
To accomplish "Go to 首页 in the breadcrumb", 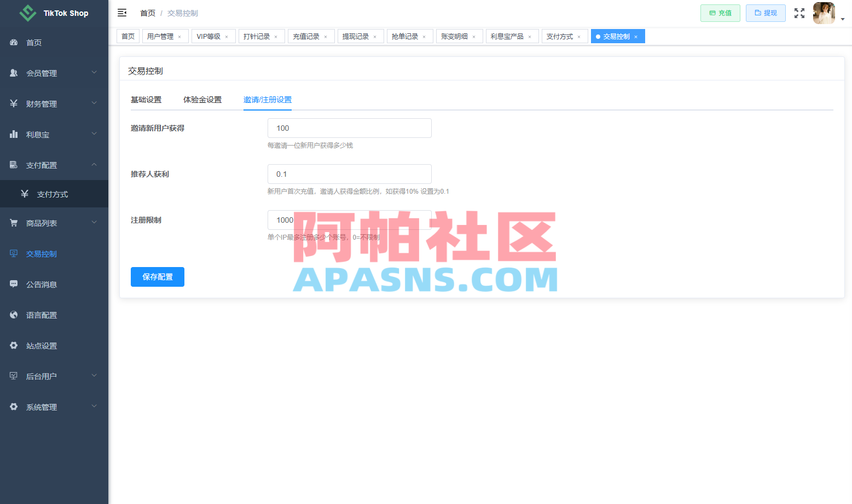I will click(148, 13).
